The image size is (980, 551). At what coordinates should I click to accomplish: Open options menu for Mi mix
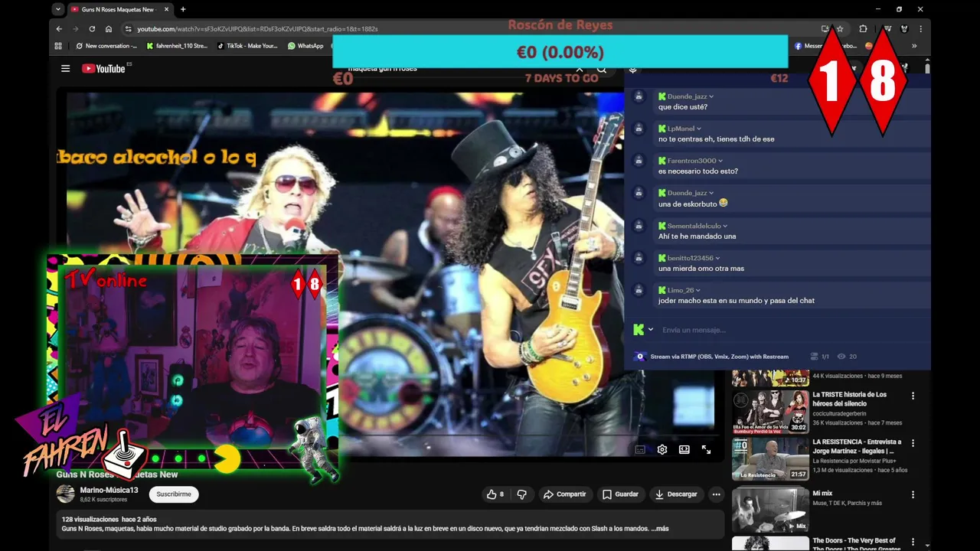pos(913,494)
